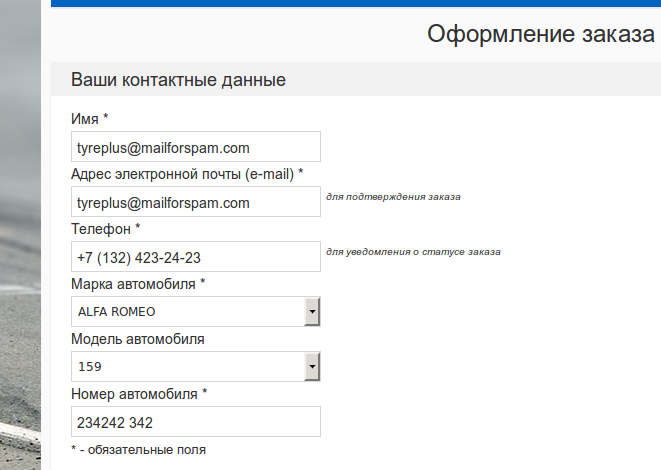Click the Номер автомобиля input field
Image resolution: width=661 pixels, height=470 pixels.
[196, 422]
